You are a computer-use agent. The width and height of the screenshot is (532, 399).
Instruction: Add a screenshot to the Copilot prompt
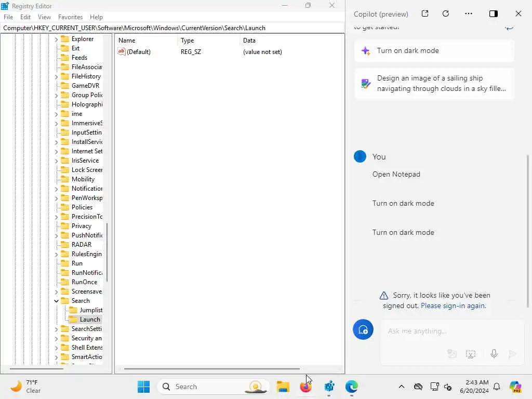coord(471,354)
